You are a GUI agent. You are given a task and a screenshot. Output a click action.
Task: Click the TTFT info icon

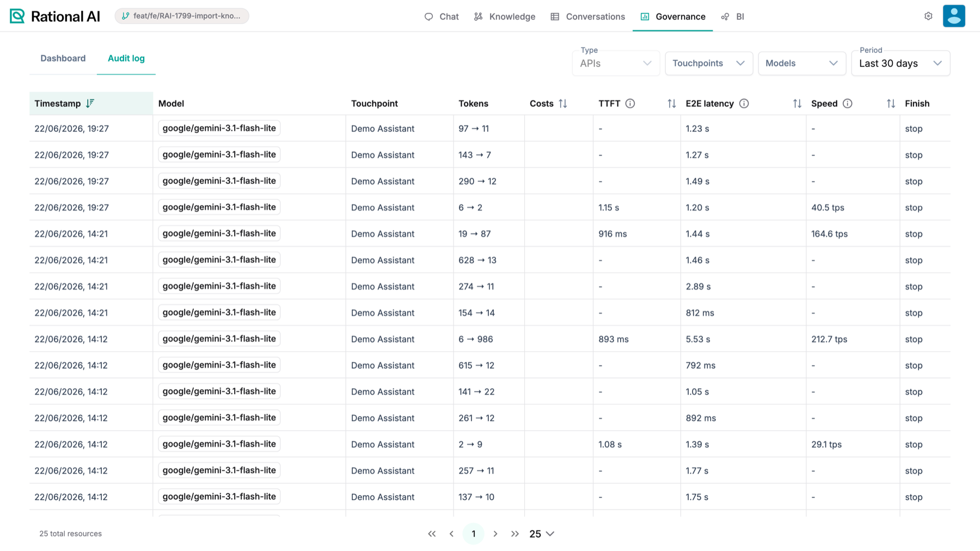click(x=630, y=103)
